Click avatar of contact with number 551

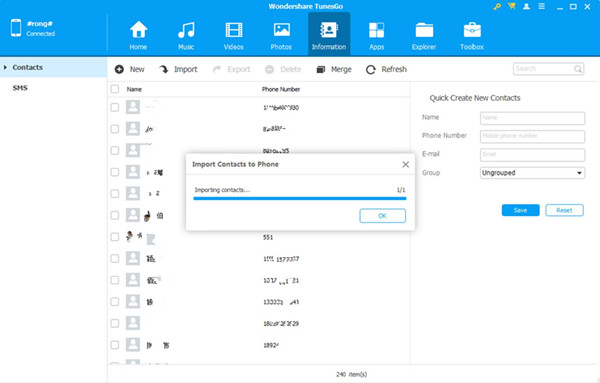[130, 236]
